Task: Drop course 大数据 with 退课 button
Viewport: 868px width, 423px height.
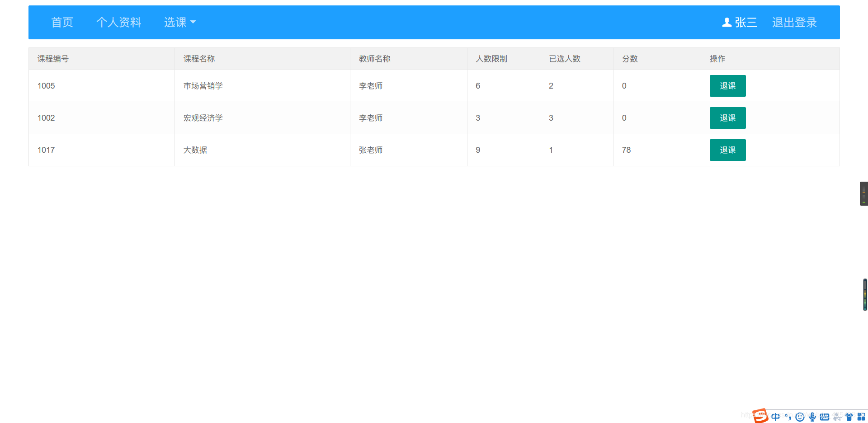Action: pyautogui.click(x=727, y=150)
